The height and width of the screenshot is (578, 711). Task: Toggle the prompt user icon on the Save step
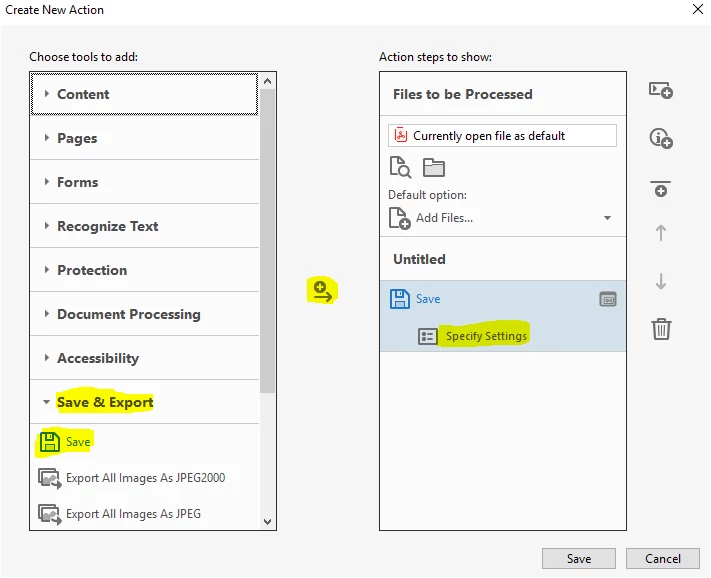coord(608,299)
